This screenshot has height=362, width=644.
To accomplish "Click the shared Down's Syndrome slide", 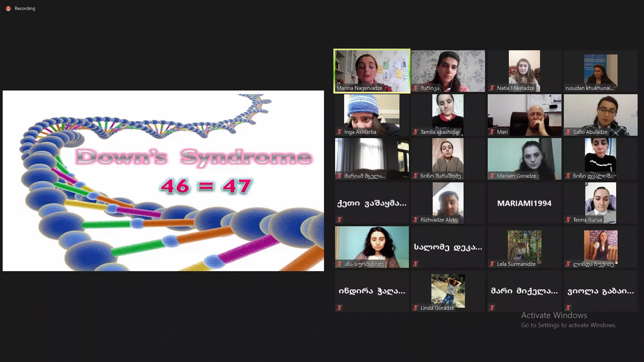I will coord(163,181).
